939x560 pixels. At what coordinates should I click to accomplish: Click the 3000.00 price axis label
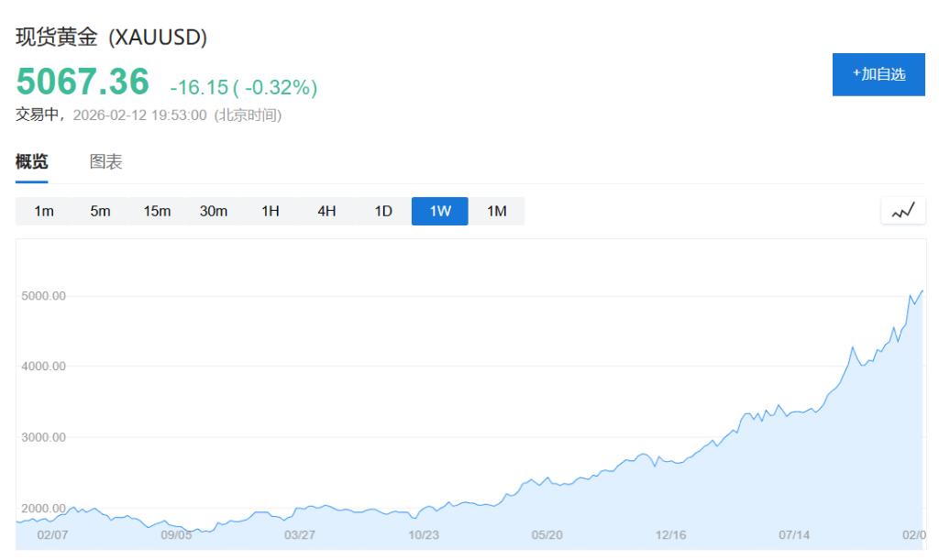[x=43, y=437]
